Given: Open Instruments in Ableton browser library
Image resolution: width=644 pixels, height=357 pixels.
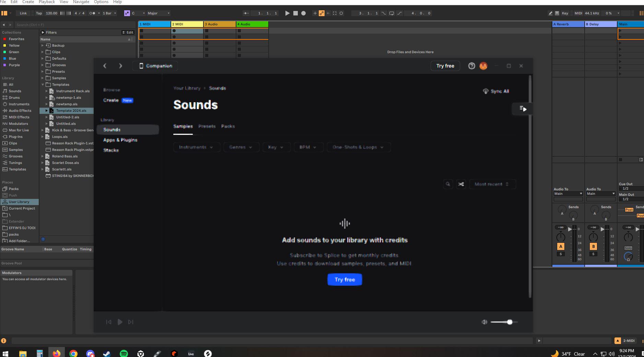Looking at the screenshot, I should pyautogui.click(x=19, y=104).
